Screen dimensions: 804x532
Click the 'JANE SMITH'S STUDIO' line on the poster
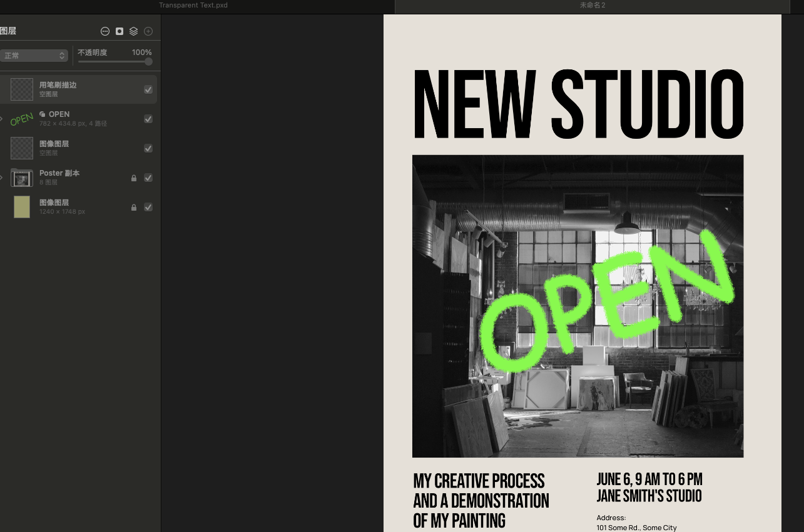coord(649,496)
